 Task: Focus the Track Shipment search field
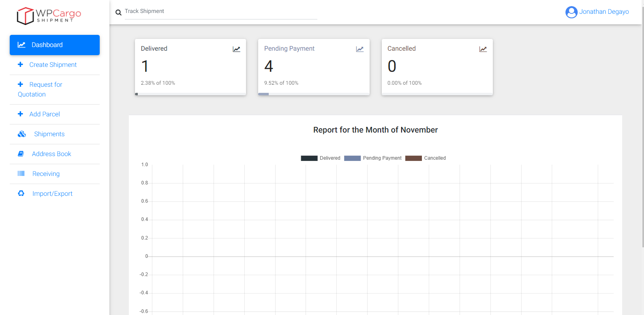[x=220, y=11]
